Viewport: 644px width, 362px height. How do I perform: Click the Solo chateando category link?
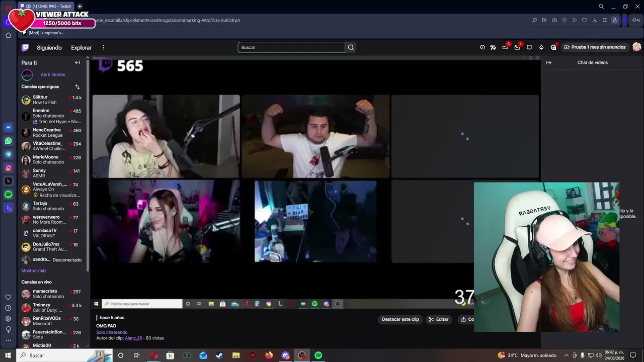point(112,332)
